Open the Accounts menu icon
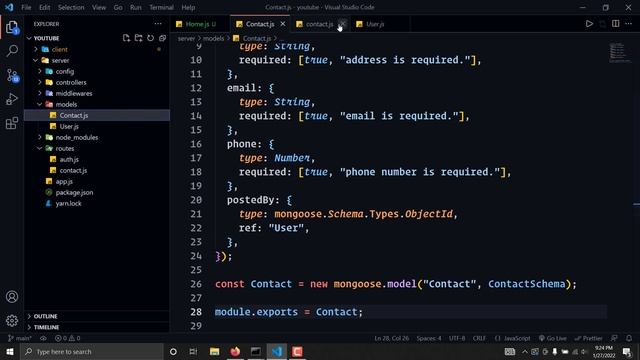This screenshot has height=360, width=640. point(12,297)
